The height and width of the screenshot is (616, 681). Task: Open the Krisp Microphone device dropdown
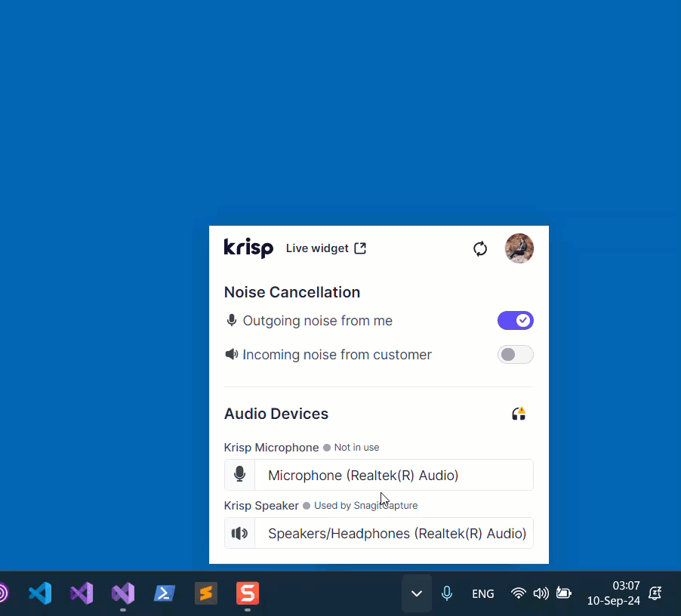393,475
